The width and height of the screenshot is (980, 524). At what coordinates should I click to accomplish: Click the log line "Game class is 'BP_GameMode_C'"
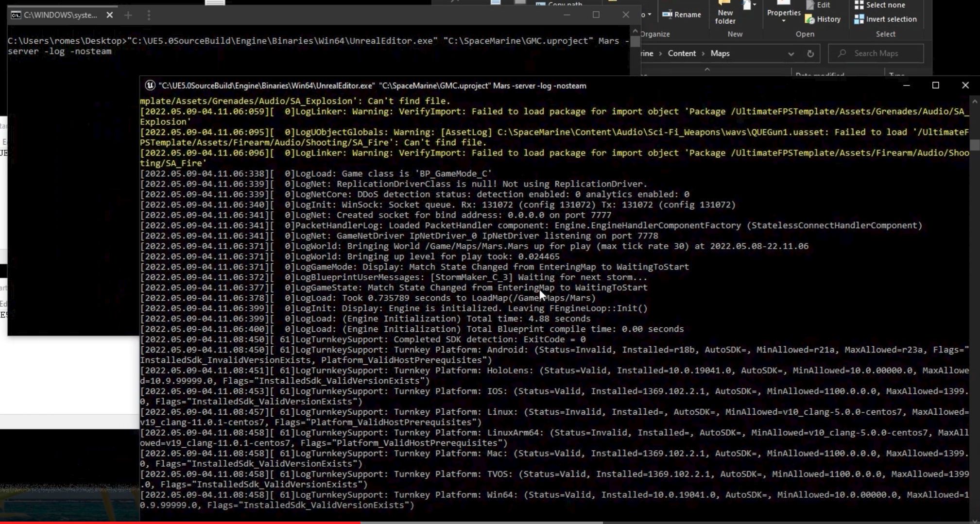click(x=316, y=173)
